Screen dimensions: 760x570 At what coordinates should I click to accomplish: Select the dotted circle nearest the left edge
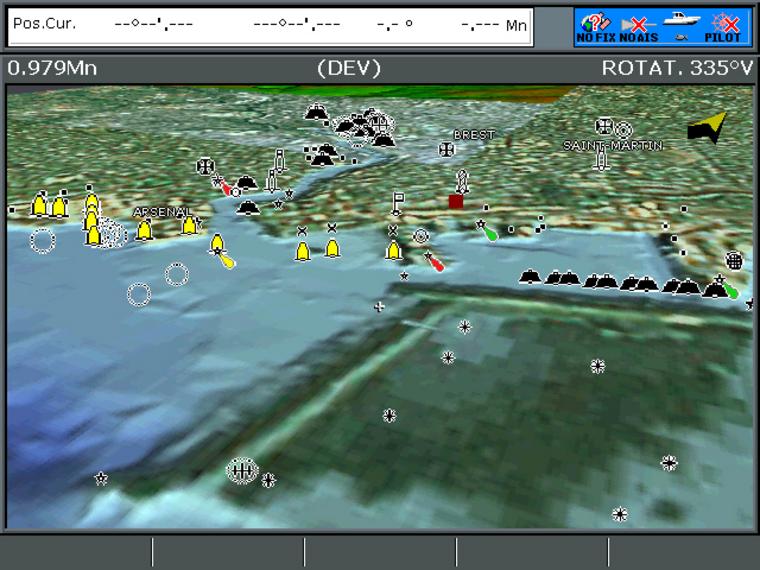point(43,240)
